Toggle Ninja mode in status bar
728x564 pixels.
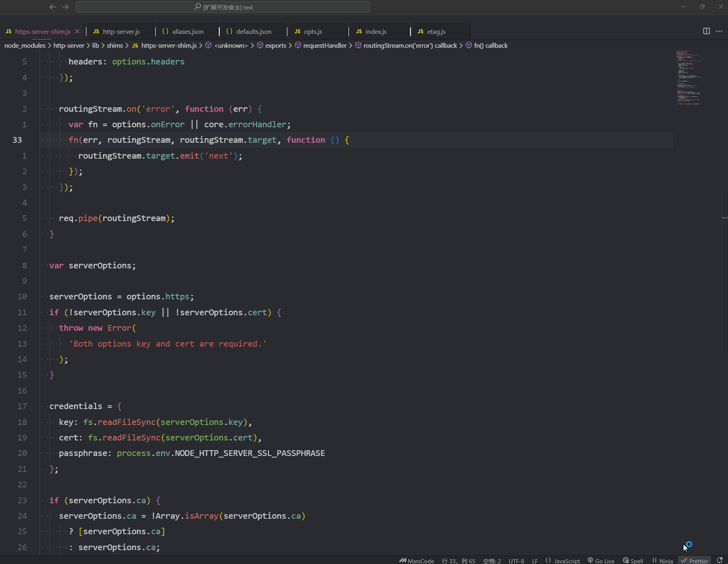662,561
